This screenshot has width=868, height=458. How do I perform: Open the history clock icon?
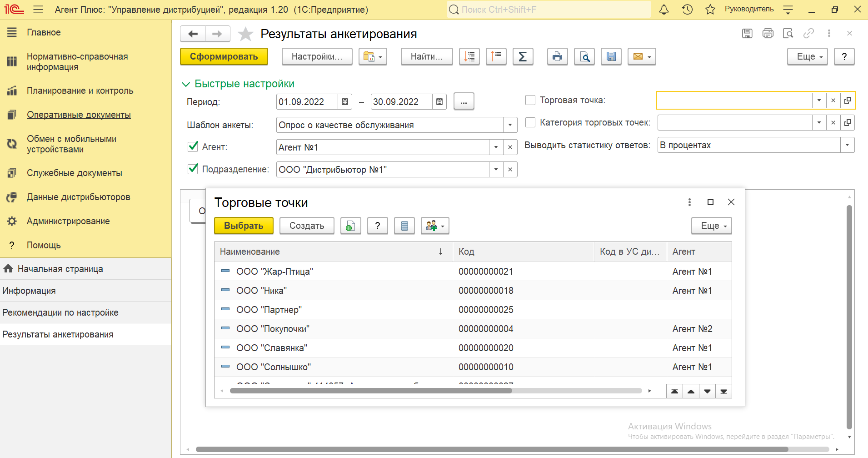(x=687, y=10)
